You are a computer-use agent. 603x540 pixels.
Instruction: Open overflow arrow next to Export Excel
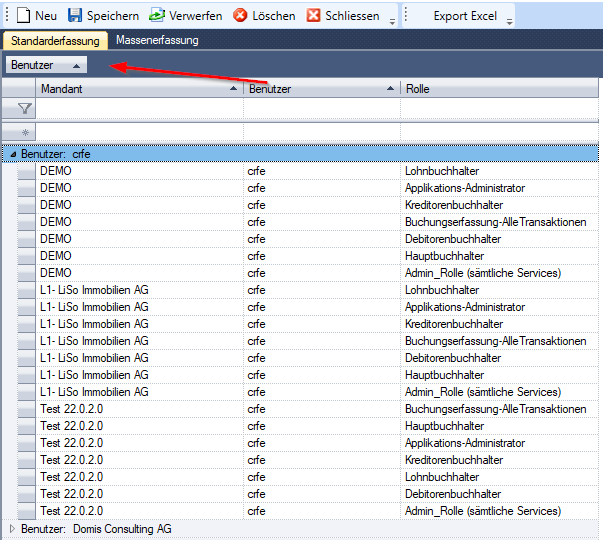(509, 19)
